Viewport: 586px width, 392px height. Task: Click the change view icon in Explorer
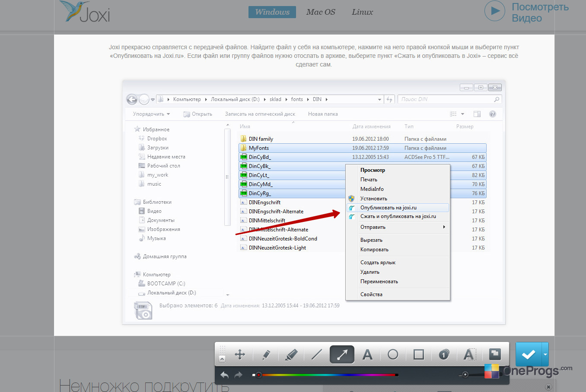[453, 114]
